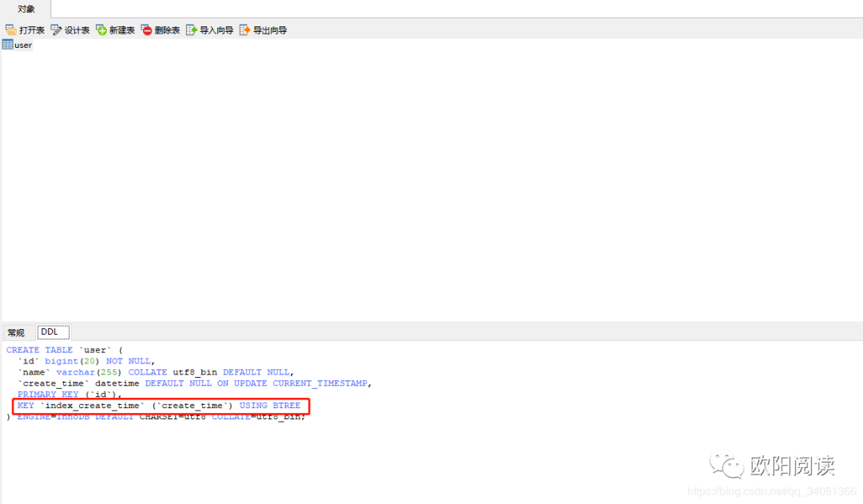863x504 pixels.
Task: Click the `create_time` datetime line
Action: tap(195, 383)
